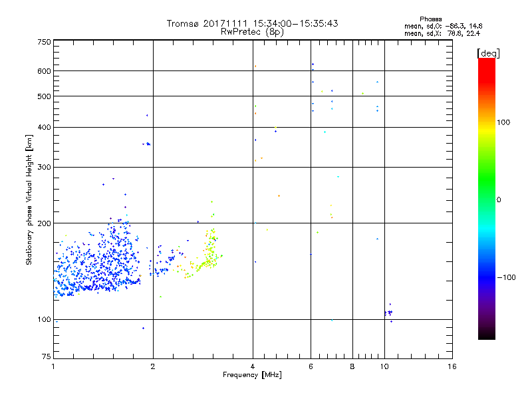
Task: Click the y-axis tick label '300'
Action: pos(44,167)
